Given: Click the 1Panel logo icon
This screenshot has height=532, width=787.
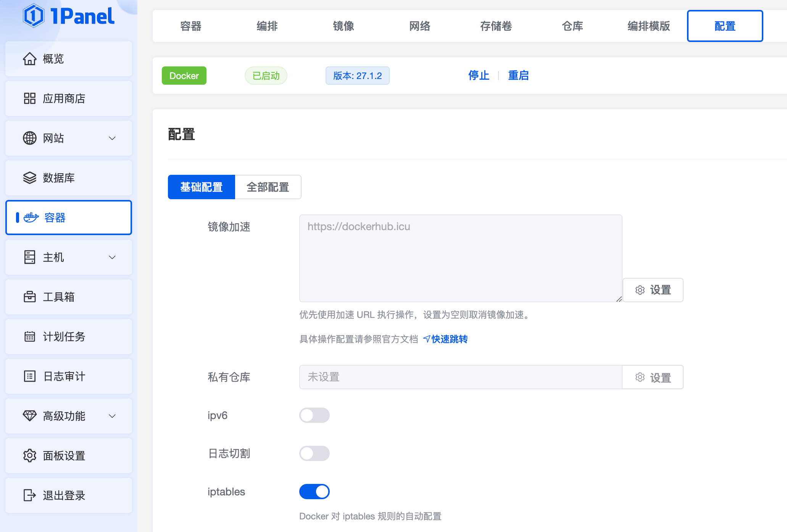Looking at the screenshot, I should coord(34,16).
